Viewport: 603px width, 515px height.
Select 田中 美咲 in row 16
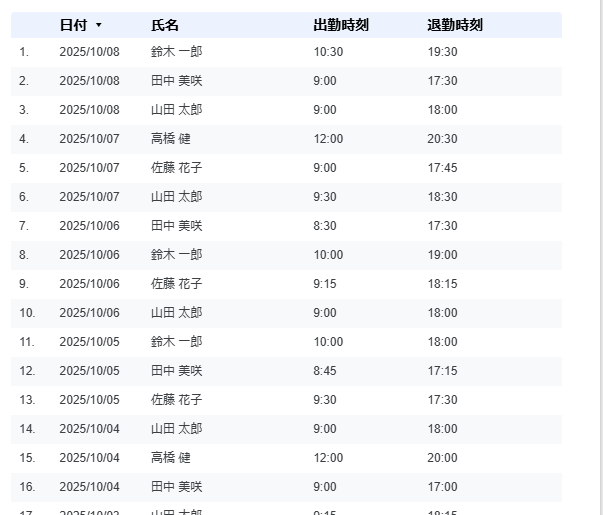176,487
